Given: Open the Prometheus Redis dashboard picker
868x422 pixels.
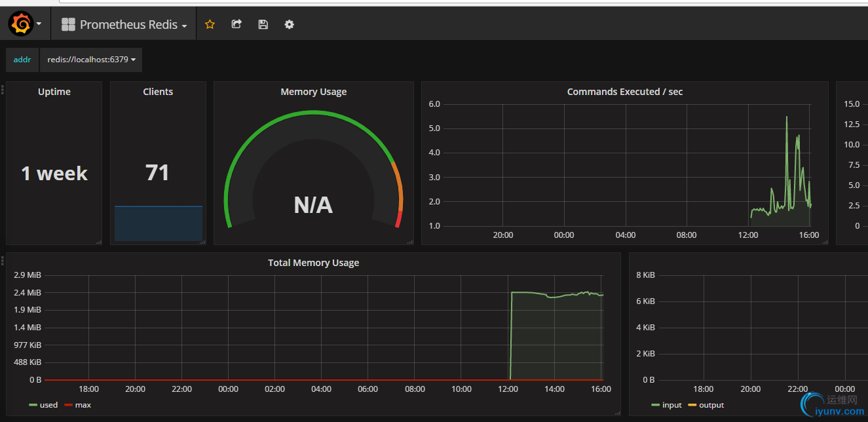Looking at the screenshot, I should tap(124, 25).
